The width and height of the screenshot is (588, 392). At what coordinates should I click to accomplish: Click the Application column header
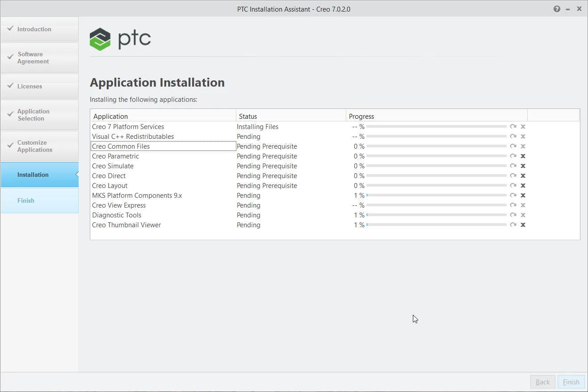163,116
